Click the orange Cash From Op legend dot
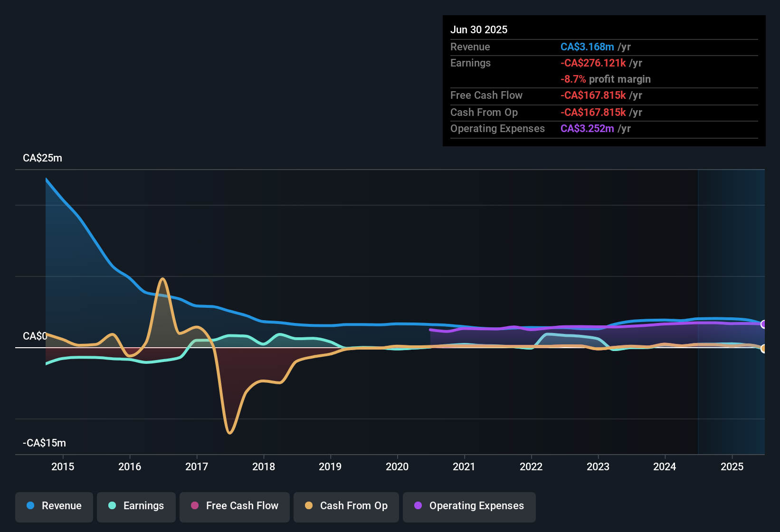This screenshot has width=780, height=532. [309, 505]
